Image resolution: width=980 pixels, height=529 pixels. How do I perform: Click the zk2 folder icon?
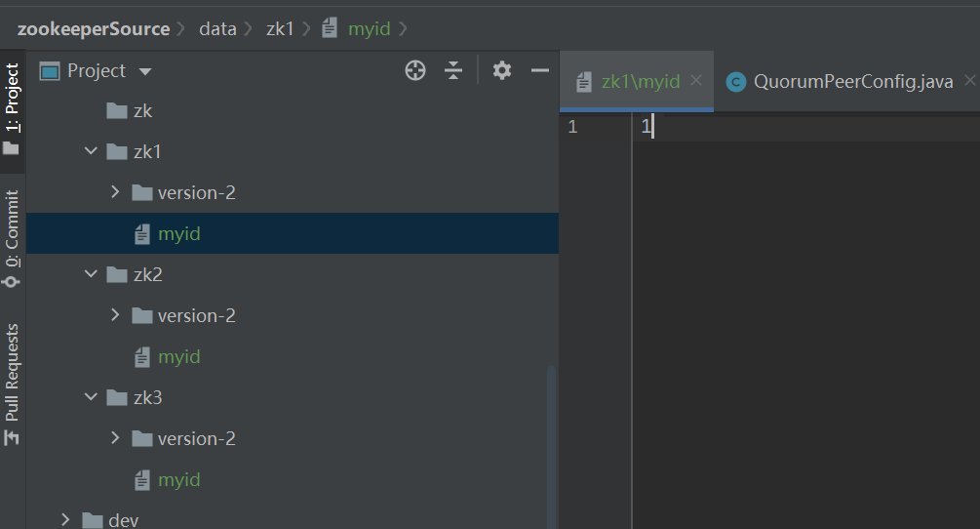coord(117,274)
